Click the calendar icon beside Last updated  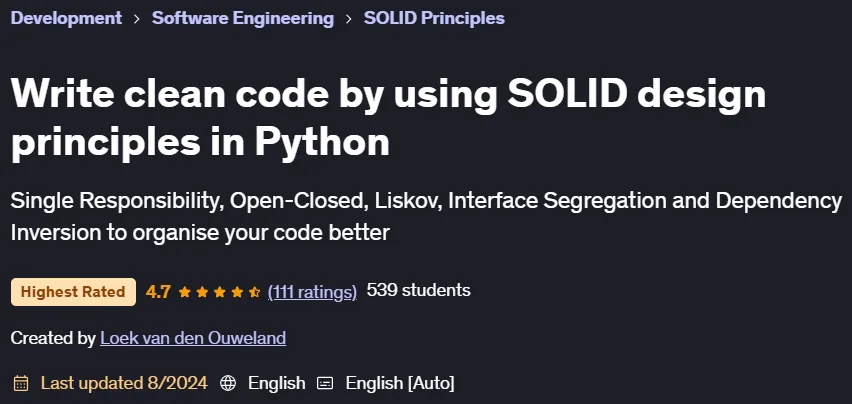pos(21,383)
